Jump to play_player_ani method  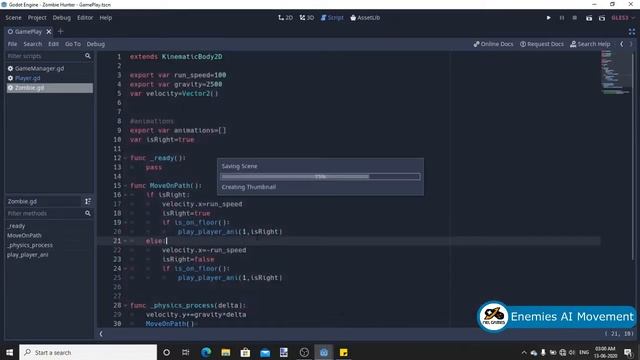pos(27,255)
